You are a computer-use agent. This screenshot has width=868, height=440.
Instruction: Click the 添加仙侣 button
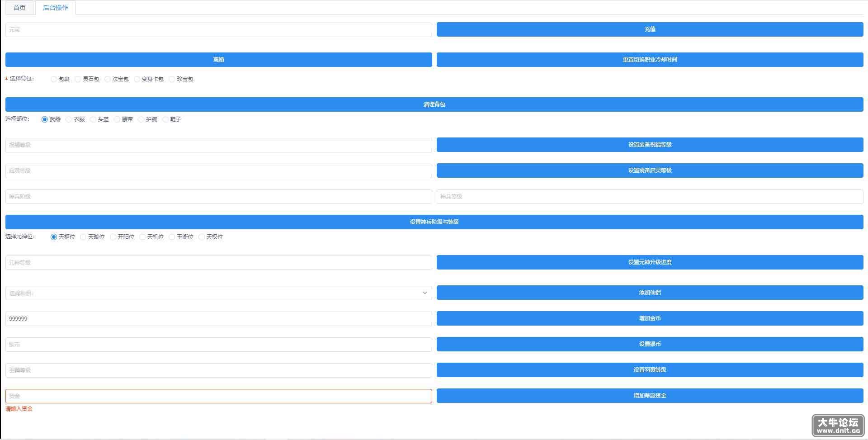[x=650, y=293]
